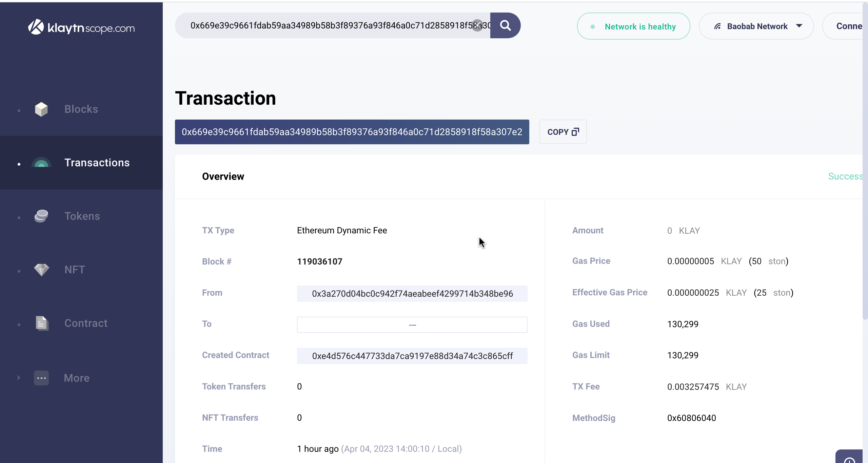
Task: Click the NFT diamond icon
Action: point(41,270)
